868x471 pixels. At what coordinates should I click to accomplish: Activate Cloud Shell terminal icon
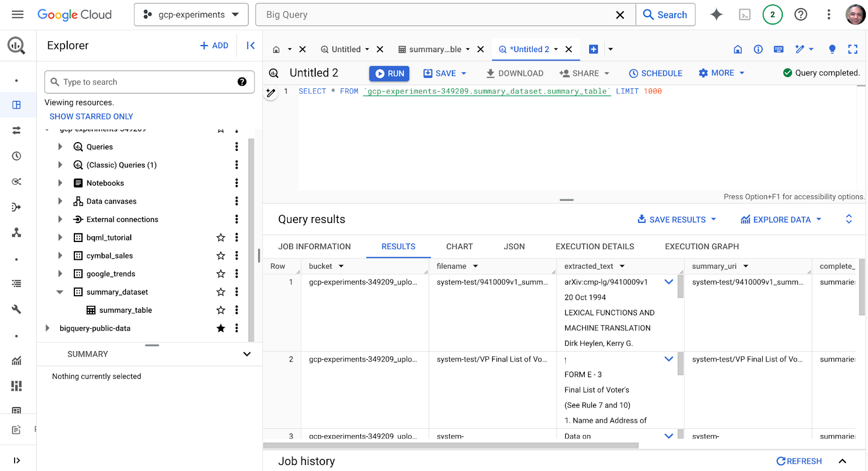[745, 15]
